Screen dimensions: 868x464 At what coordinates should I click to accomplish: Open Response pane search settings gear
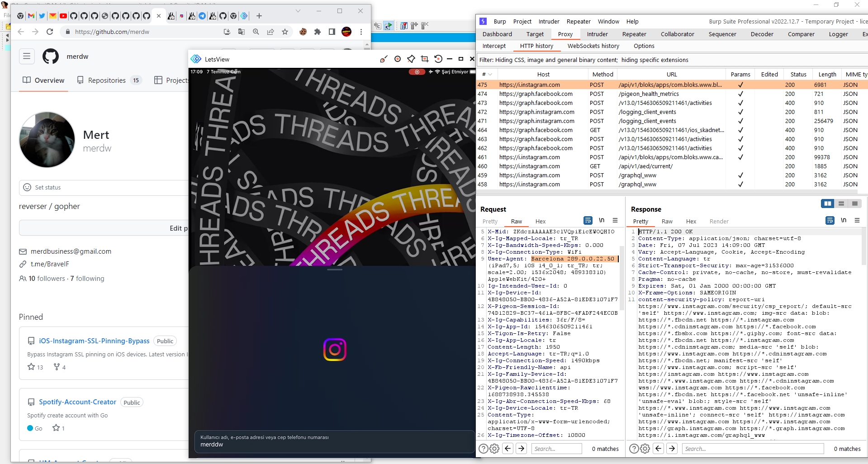tap(645, 449)
